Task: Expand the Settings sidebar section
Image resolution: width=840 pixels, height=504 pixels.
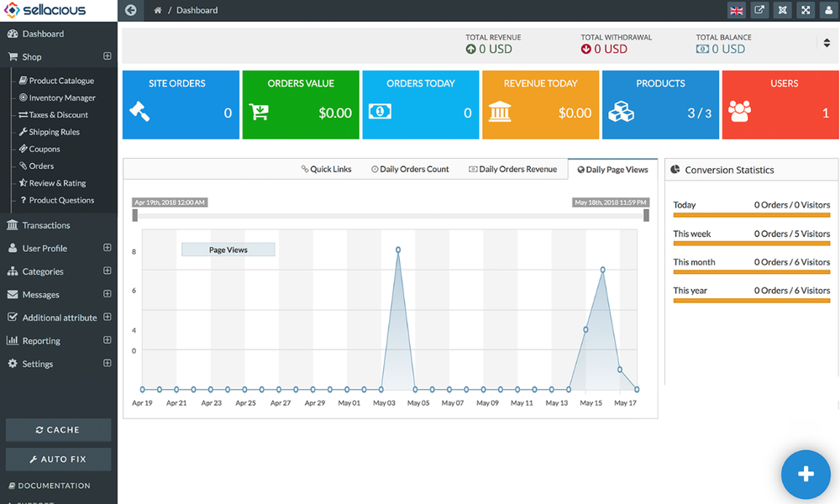Action: (107, 364)
